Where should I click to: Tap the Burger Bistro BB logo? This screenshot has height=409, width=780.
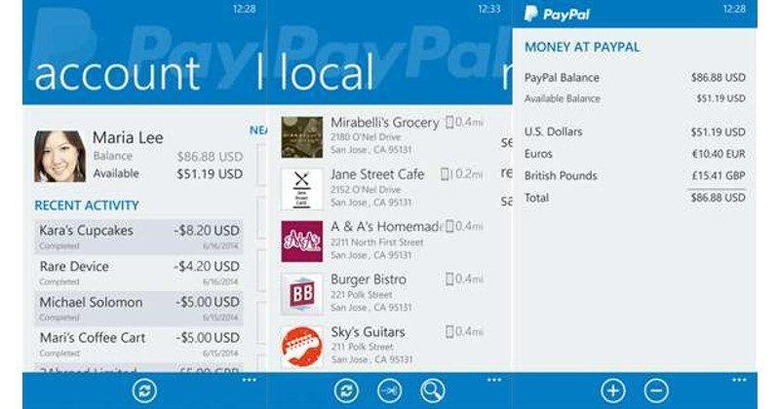302,294
